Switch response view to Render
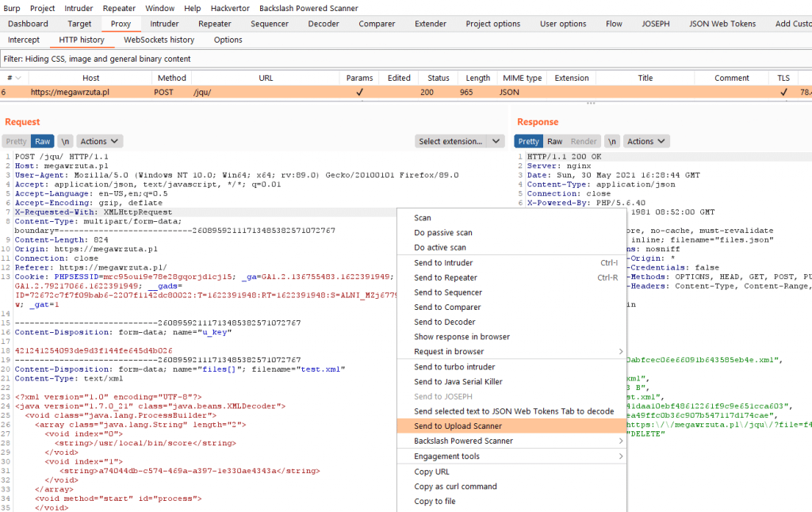Viewport: 812px width, 512px height. (x=584, y=141)
